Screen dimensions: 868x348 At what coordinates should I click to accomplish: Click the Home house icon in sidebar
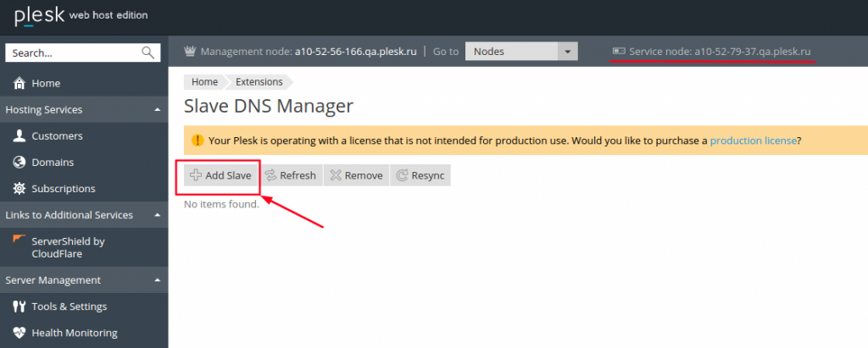click(x=19, y=84)
